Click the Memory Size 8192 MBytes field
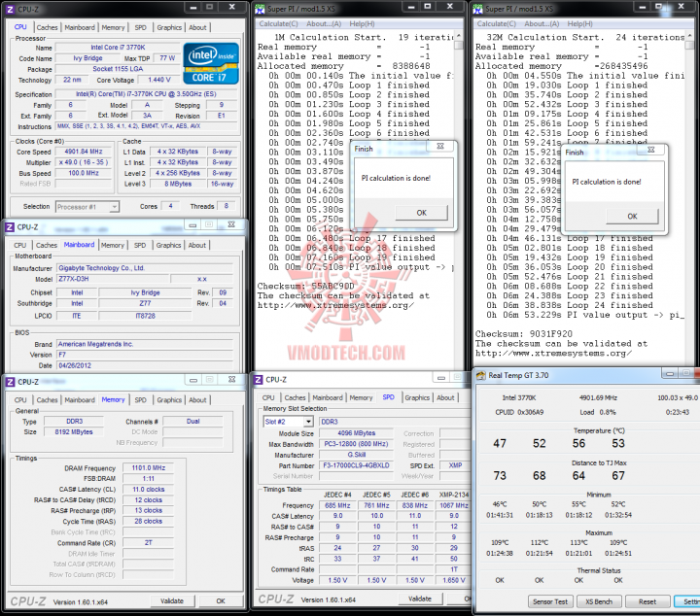 click(x=74, y=431)
